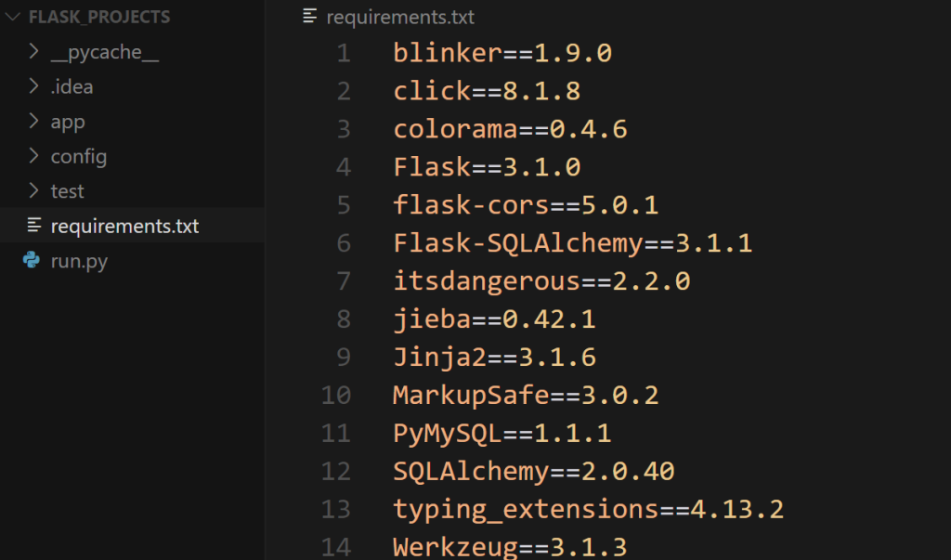Select the test folder in explorer

coord(68,191)
